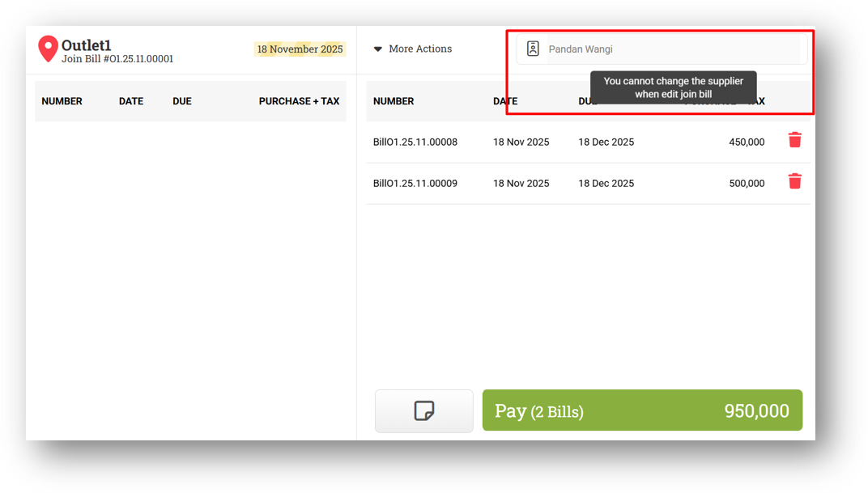Open the More Actions menu
Screen dimensions: 868x493
click(413, 49)
